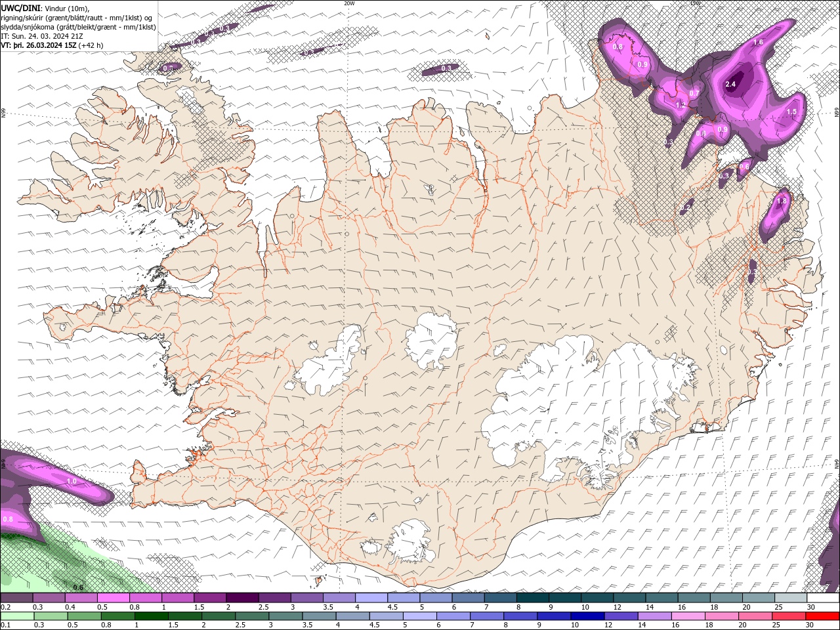Click the 15W longitude label

tap(694, 3)
